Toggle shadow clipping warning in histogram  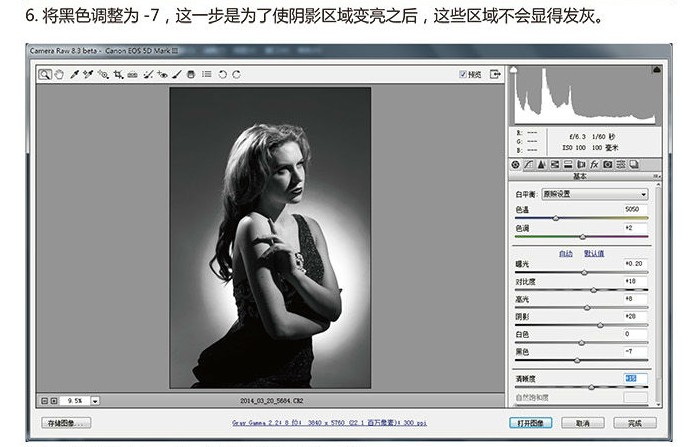coord(514,69)
